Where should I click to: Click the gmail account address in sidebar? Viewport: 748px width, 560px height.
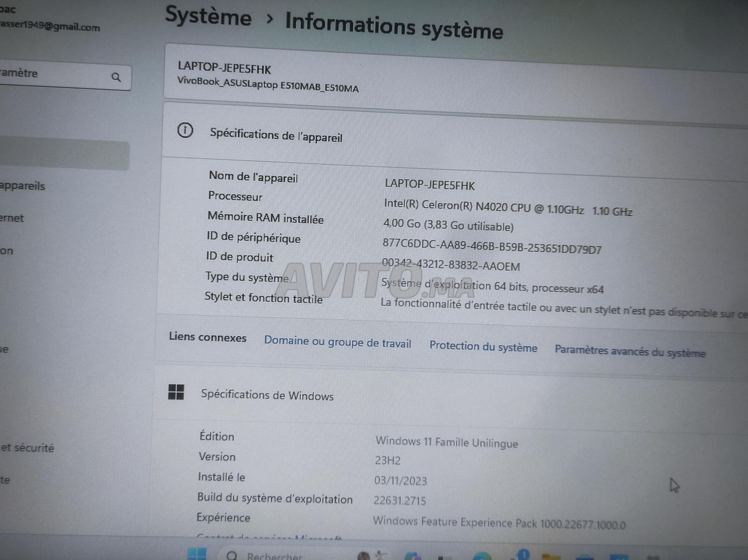(50, 25)
